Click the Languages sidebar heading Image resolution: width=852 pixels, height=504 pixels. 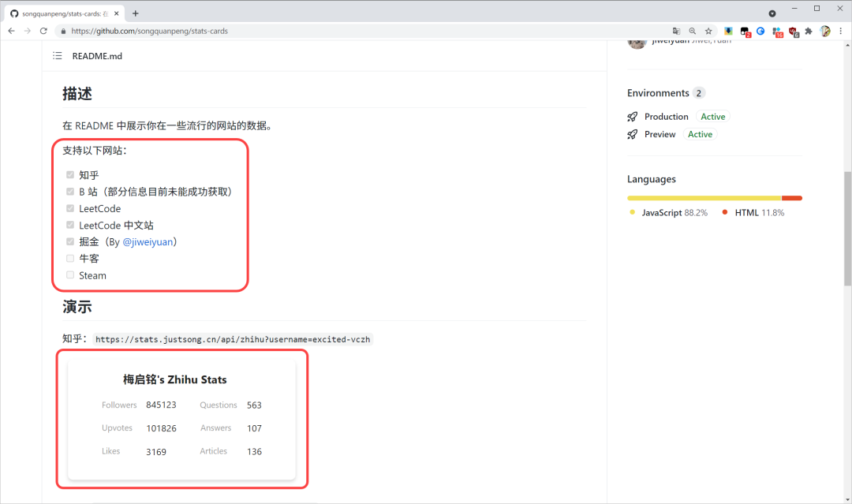[x=652, y=179]
